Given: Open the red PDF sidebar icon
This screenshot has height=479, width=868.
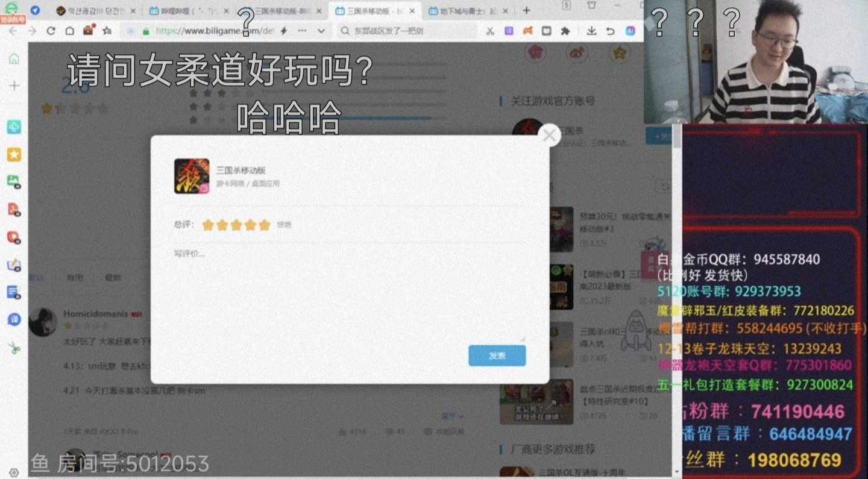Looking at the screenshot, I should pyautogui.click(x=14, y=209).
